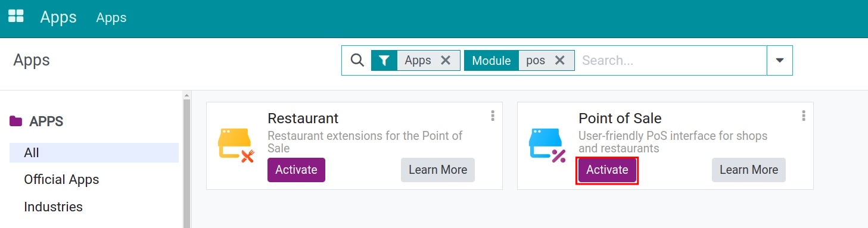The width and height of the screenshot is (868, 228).
Task: Remove the pos module filter X
Action: 559,60
